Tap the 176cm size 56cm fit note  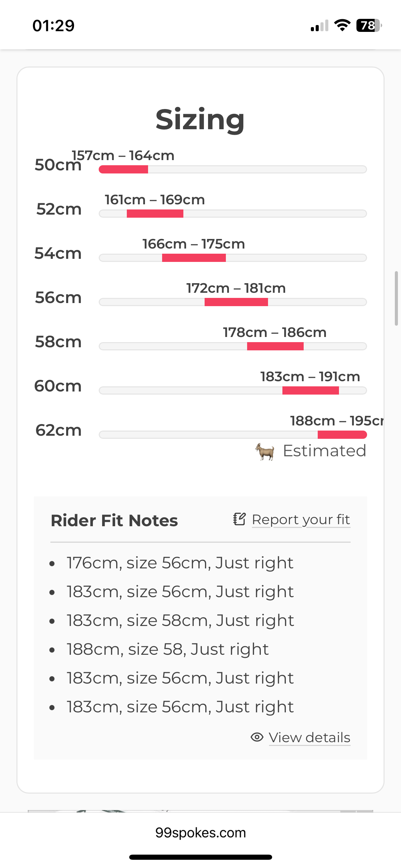tap(180, 563)
